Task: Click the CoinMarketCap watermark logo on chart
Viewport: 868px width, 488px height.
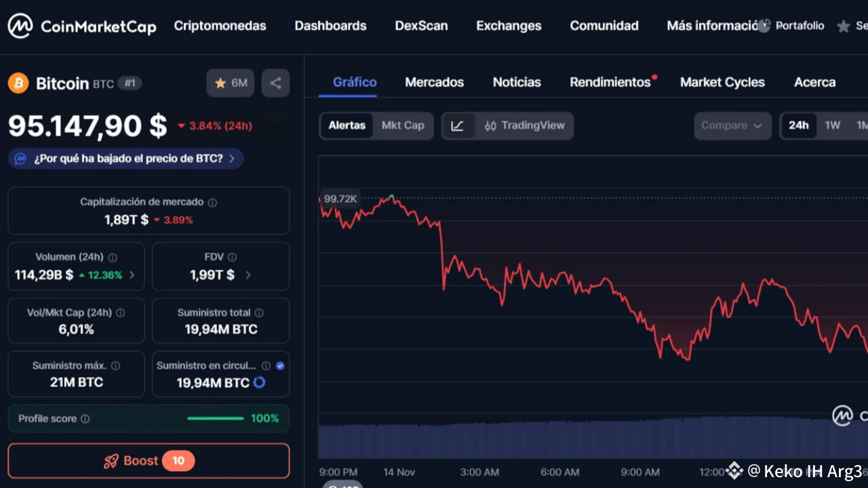Action: pyautogui.click(x=842, y=415)
